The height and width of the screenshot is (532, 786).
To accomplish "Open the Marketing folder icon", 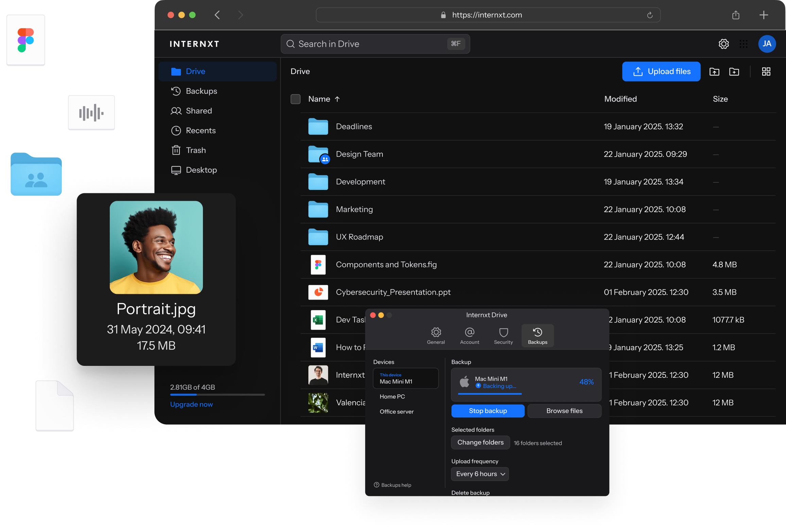I will [318, 209].
